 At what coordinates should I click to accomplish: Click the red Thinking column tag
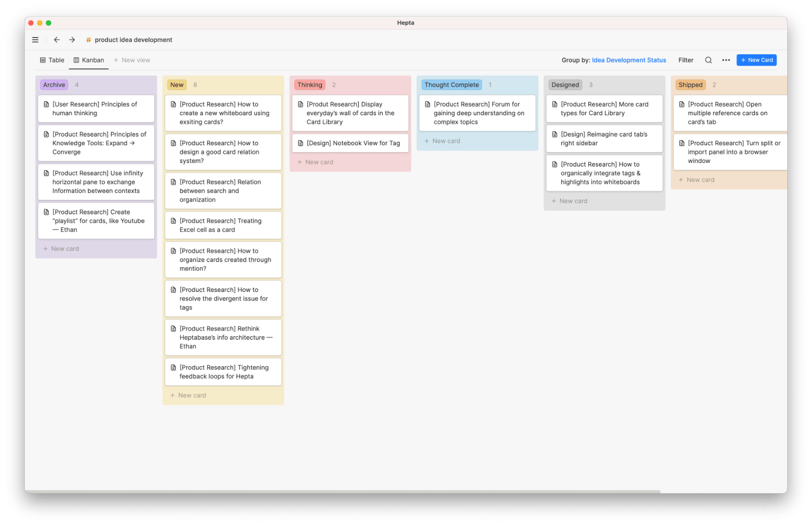point(310,85)
